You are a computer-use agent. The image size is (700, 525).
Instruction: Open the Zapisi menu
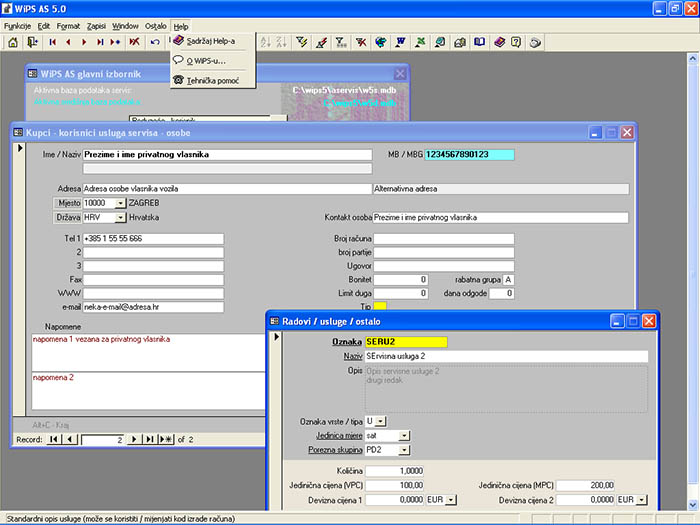point(96,26)
